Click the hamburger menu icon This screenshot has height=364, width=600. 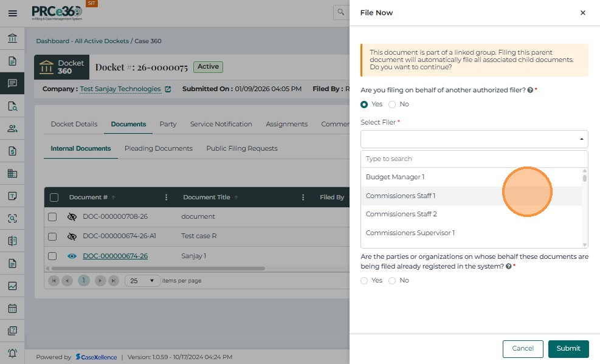coord(12,13)
